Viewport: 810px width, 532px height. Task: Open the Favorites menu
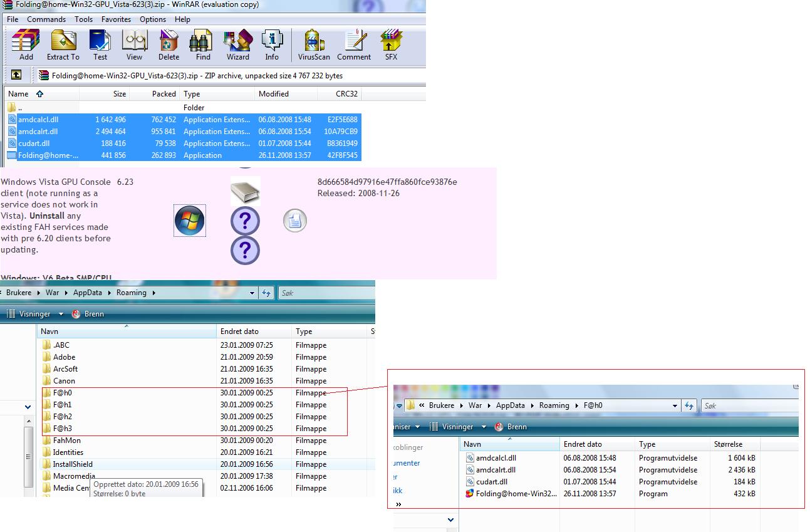[x=117, y=19]
